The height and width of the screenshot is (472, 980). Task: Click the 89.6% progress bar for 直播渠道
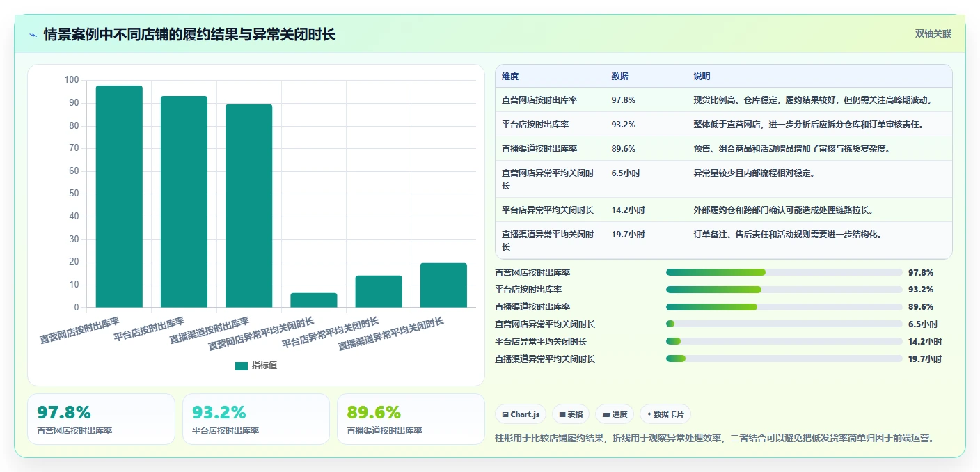784,307
